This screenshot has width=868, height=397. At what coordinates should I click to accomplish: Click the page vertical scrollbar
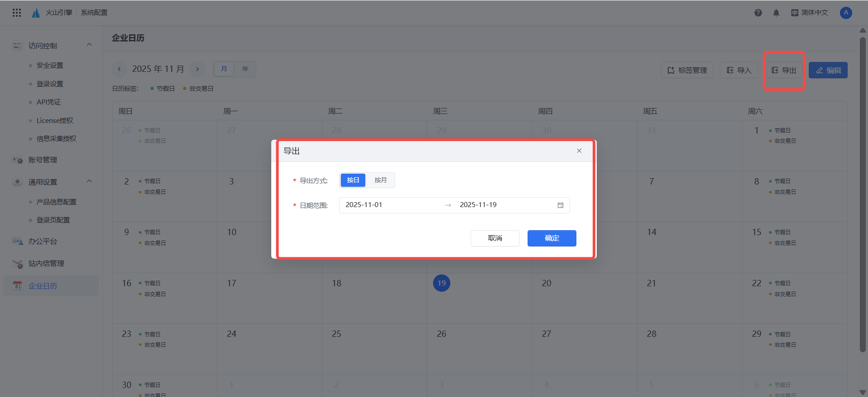(863, 194)
